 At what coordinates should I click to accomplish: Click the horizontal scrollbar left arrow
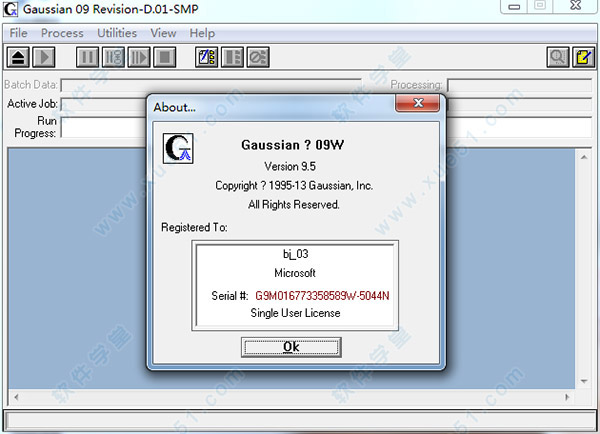click(16, 397)
